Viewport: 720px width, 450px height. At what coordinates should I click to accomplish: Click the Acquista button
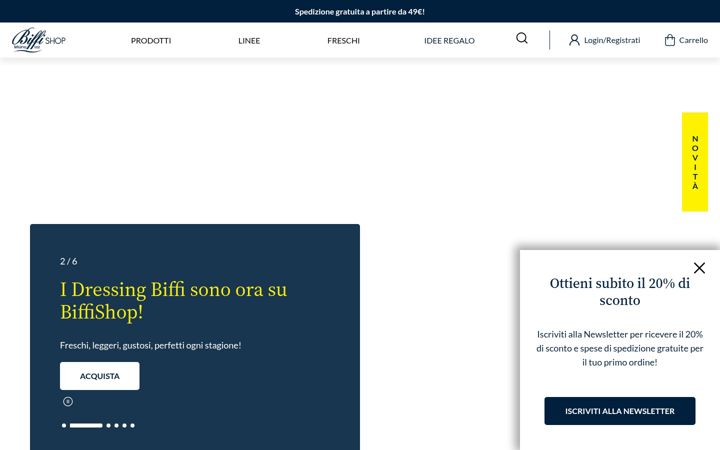100,376
